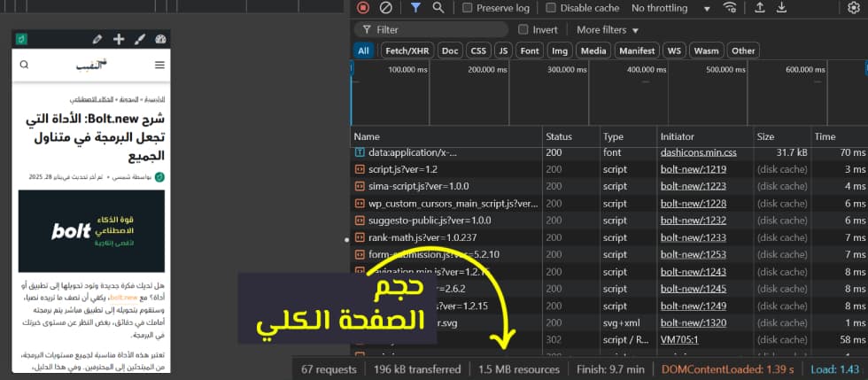Select the rank-math.js?ver=1.0.237 request row

tap(609, 238)
